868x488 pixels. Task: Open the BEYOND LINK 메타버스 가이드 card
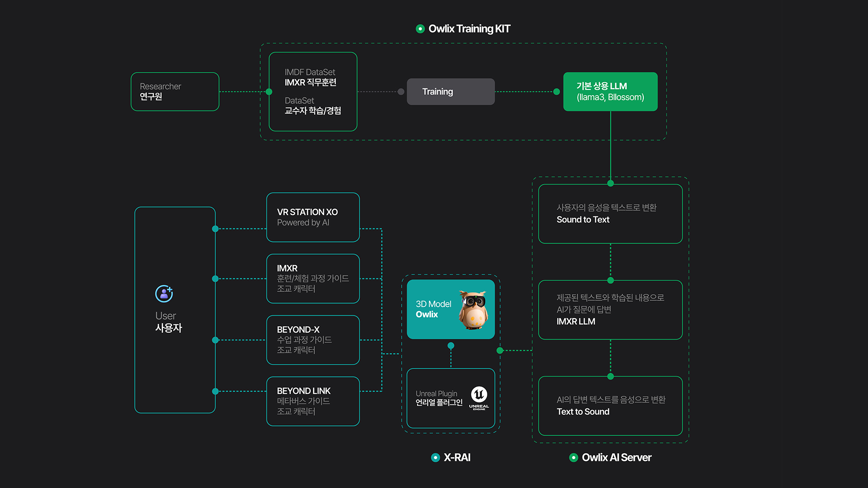pos(313,401)
